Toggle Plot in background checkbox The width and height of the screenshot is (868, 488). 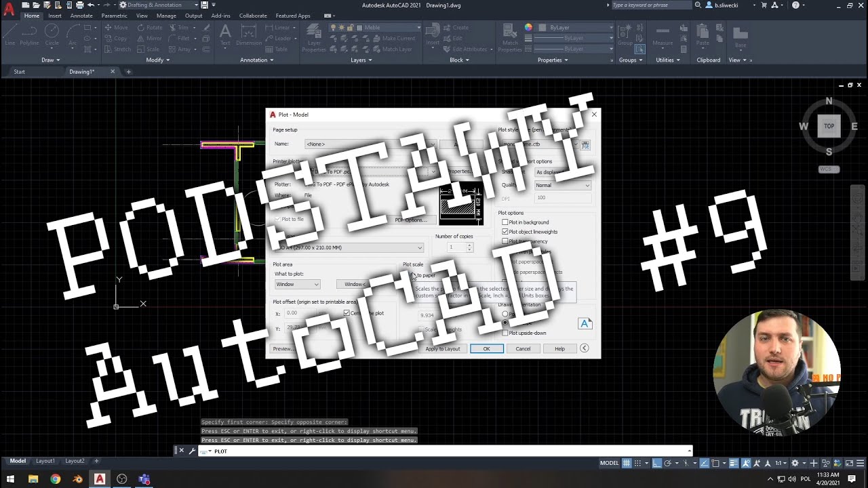[505, 222]
